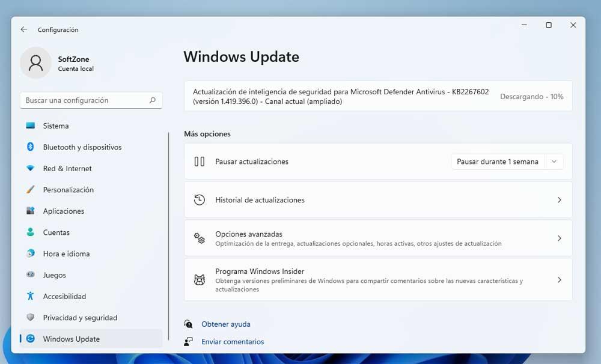This screenshot has height=364, width=601.
Task: Click the Pausar durante 1 semana button
Action: (x=498, y=162)
